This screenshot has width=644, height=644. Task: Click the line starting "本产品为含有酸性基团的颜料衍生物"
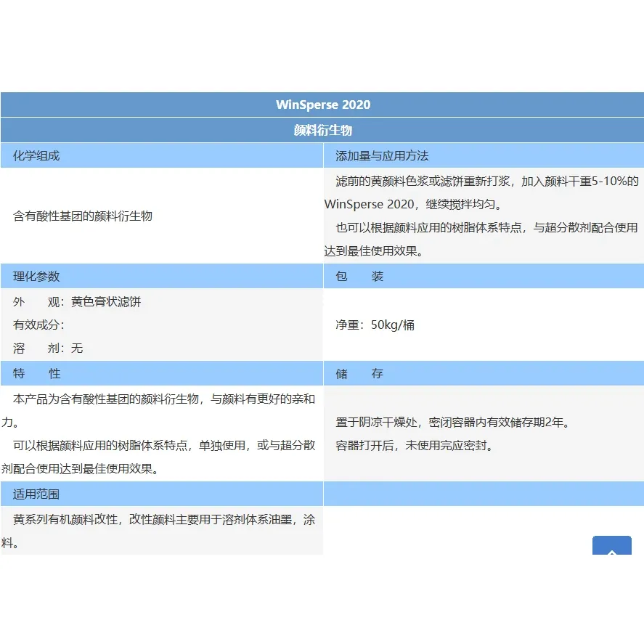coord(164,399)
